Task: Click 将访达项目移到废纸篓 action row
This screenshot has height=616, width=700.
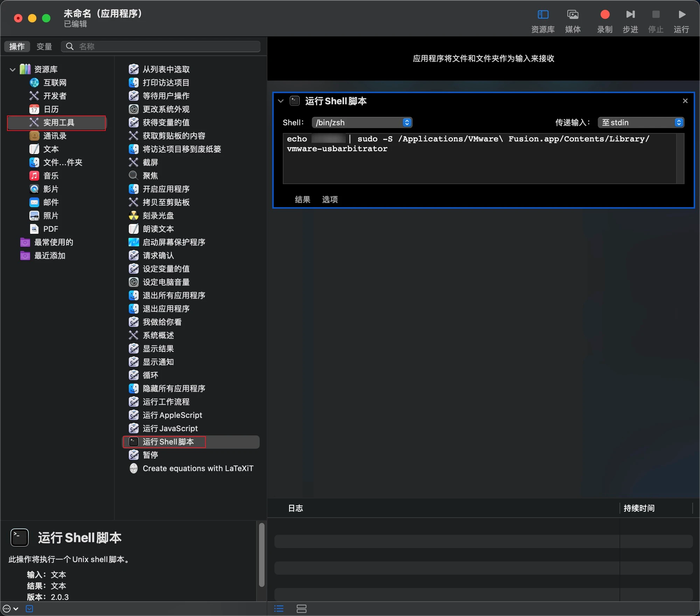Action: coord(191,149)
